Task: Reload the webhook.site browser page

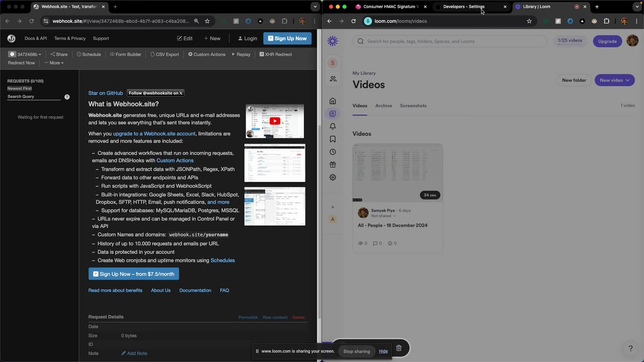Action: [x=31, y=21]
